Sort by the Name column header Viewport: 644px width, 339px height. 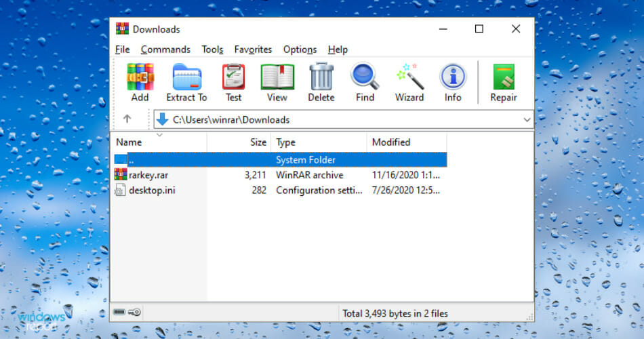(x=159, y=142)
